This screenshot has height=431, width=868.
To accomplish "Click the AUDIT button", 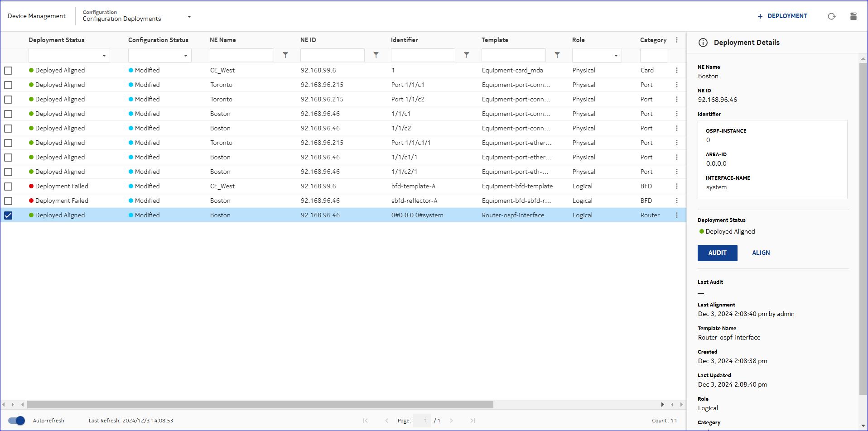I will pos(717,253).
